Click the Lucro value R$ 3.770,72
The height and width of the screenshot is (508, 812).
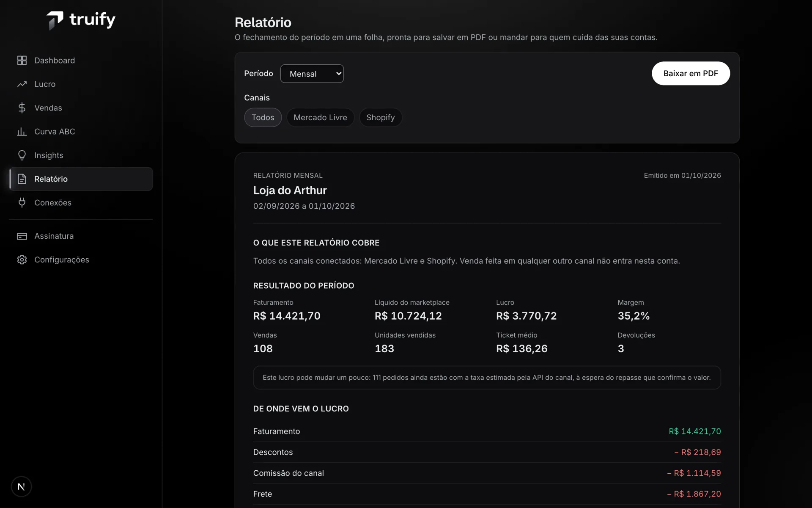pos(526,316)
